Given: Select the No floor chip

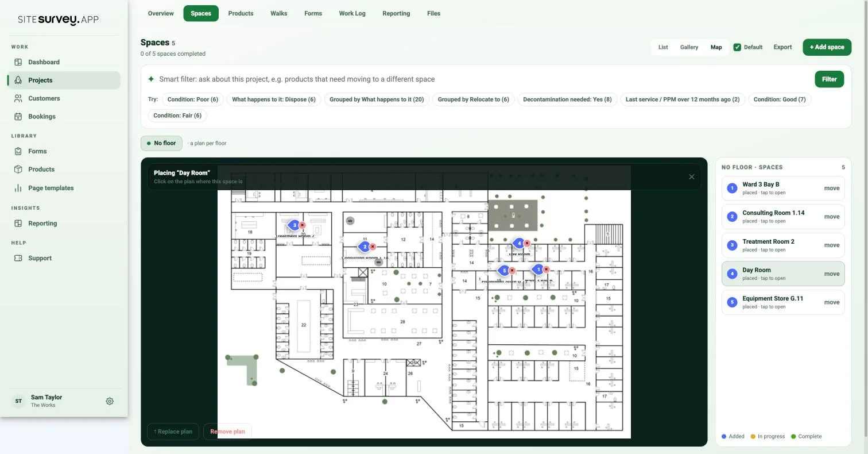Looking at the screenshot, I should tap(161, 143).
